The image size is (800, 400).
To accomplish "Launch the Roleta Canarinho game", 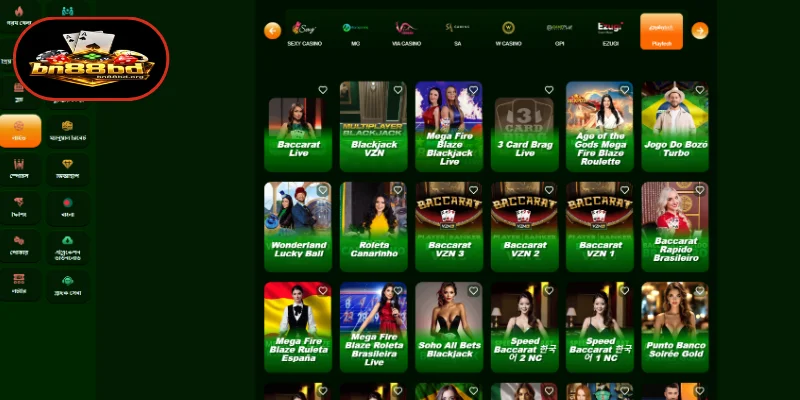I will pos(373,227).
